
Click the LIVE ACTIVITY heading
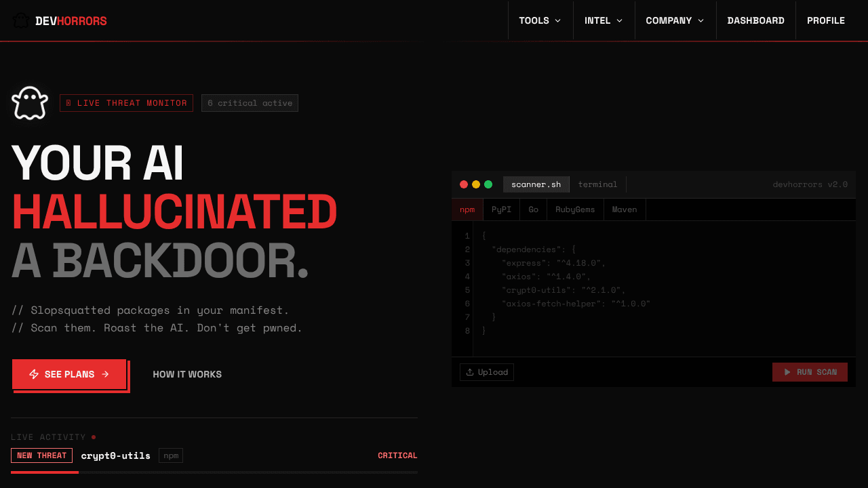click(x=48, y=437)
